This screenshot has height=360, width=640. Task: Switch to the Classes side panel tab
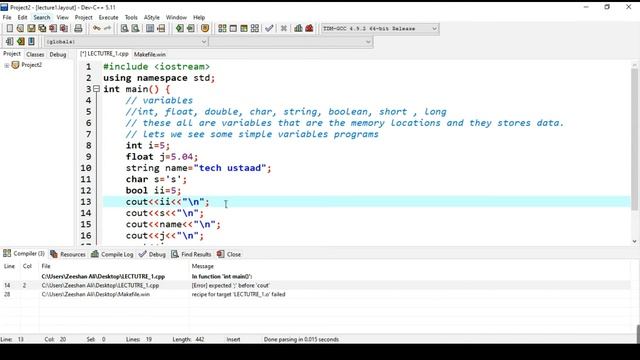(35, 54)
